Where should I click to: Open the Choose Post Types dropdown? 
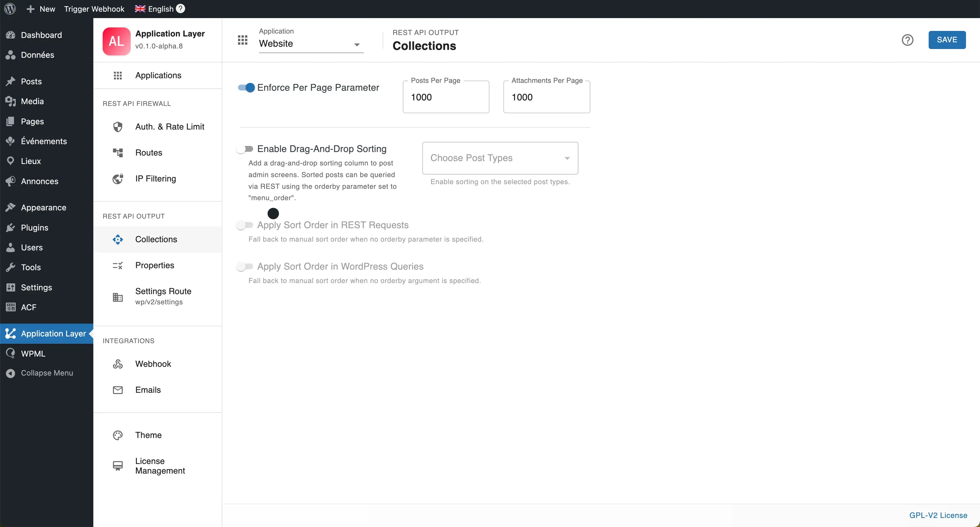coord(500,158)
